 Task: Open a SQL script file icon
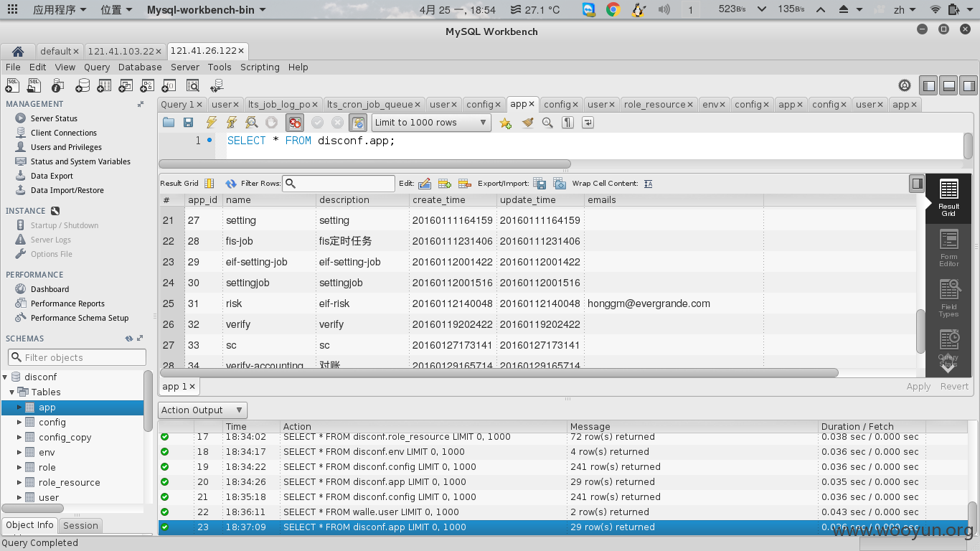(169, 123)
